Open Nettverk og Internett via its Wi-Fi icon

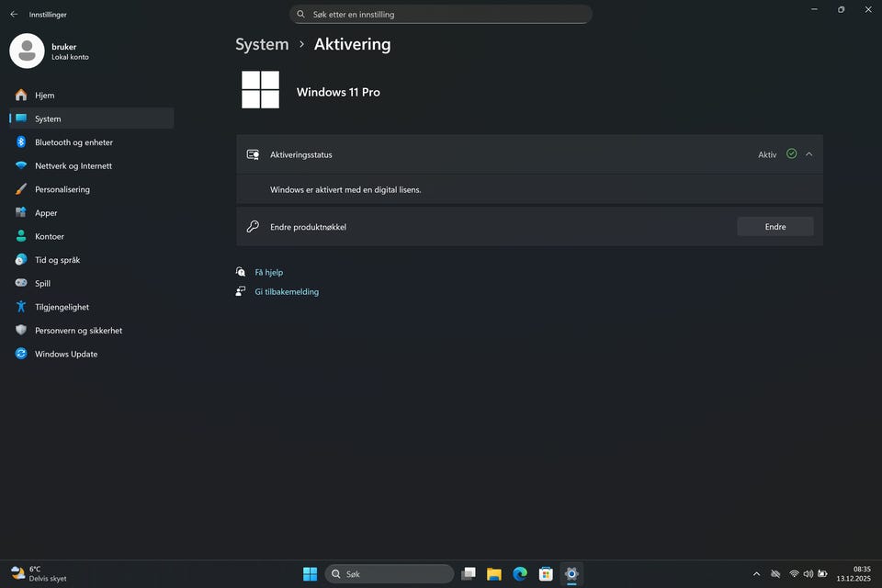coord(21,166)
